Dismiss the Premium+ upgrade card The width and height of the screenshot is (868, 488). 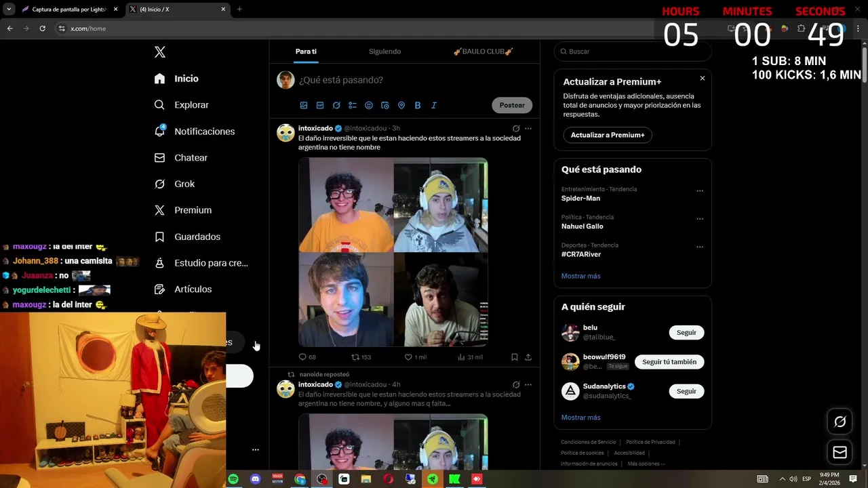(x=702, y=79)
